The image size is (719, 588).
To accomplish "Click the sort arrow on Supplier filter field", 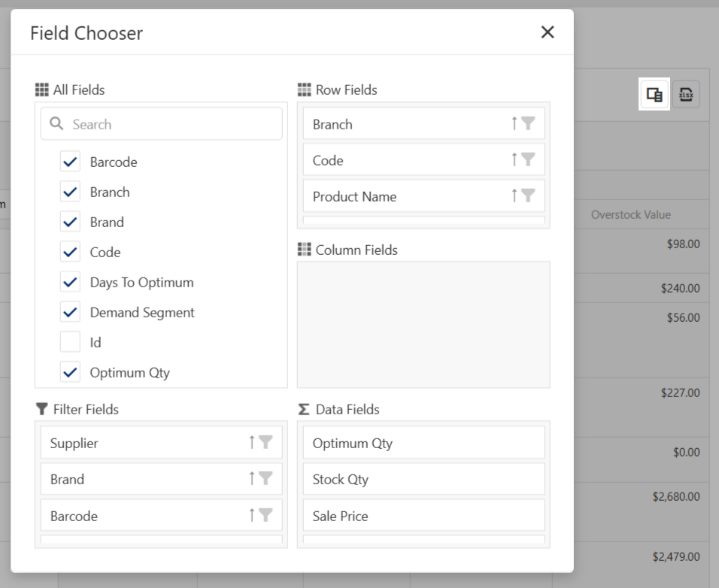I will coord(252,443).
